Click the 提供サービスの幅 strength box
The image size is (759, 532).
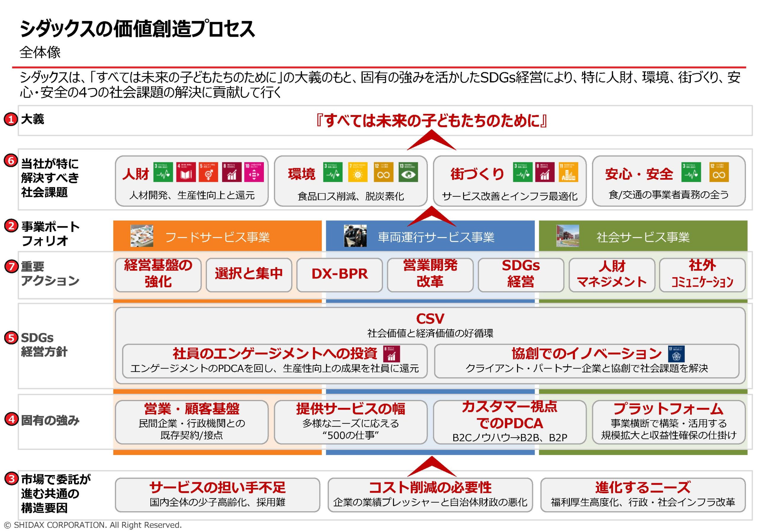pos(351,422)
